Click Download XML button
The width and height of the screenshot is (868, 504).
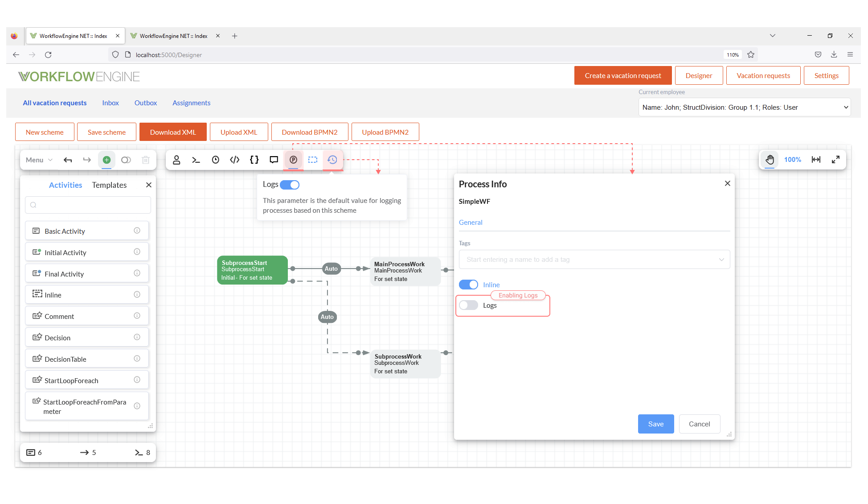[x=173, y=132]
